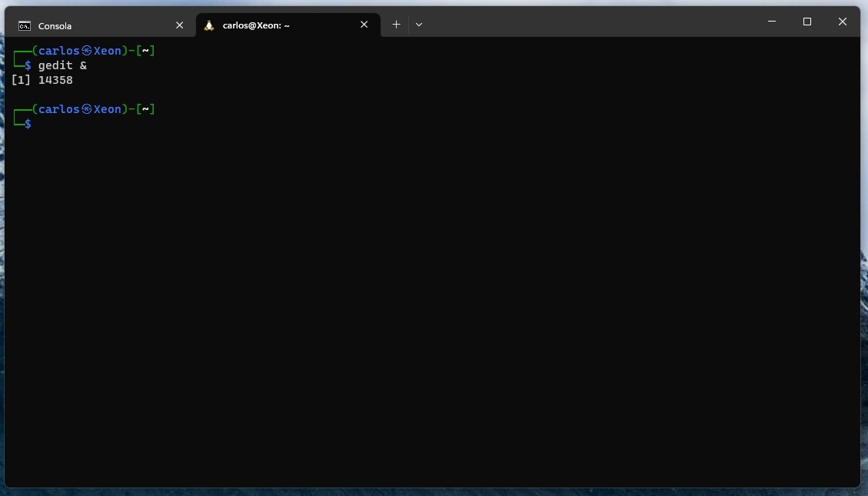The height and width of the screenshot is (496, 868).
Task: Click 'Xeon' in the second prompt line
Action: click(108, 109)
